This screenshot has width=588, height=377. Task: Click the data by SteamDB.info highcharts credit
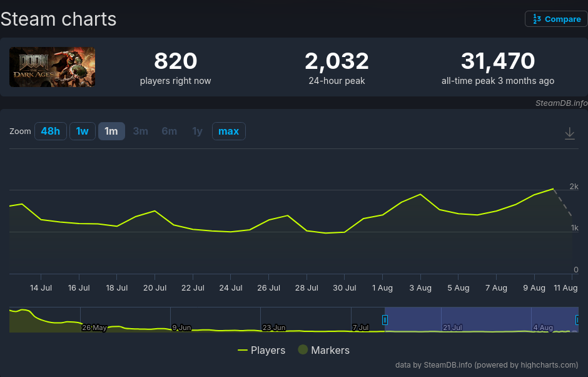click(x=487, y=365)
